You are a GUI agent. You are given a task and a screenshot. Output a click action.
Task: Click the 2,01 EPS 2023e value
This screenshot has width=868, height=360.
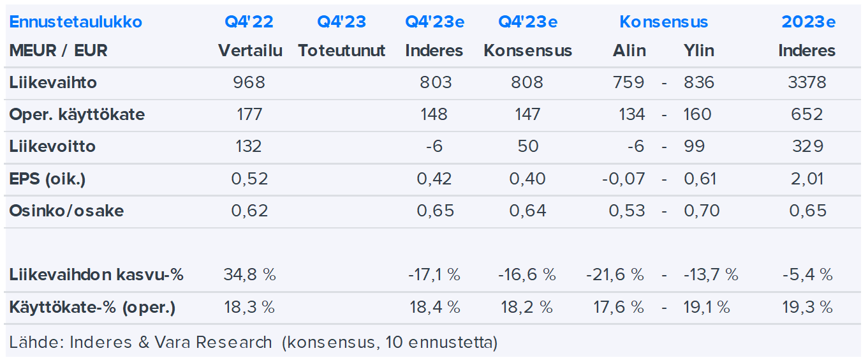point(807,179)
